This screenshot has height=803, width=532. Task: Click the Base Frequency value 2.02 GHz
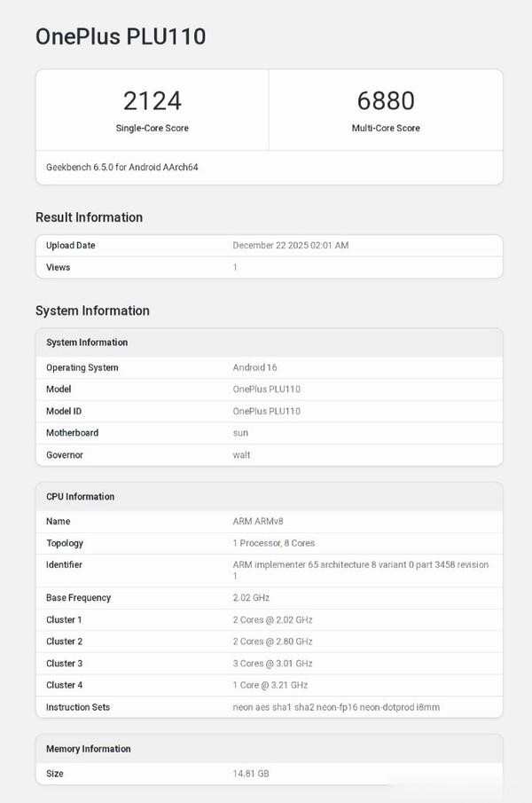click(252, 597)
